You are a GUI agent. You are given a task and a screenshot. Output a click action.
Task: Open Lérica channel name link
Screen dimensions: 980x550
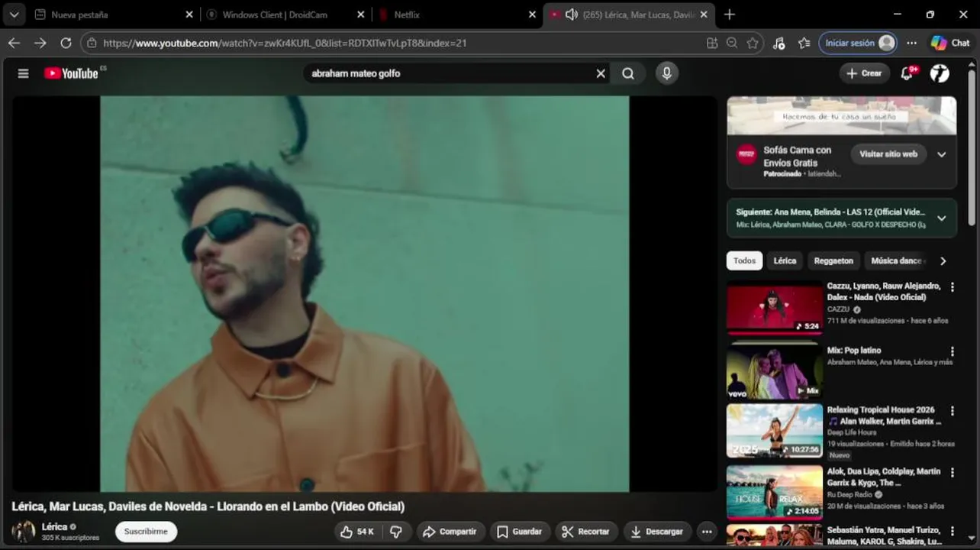[x=54, y=526]
